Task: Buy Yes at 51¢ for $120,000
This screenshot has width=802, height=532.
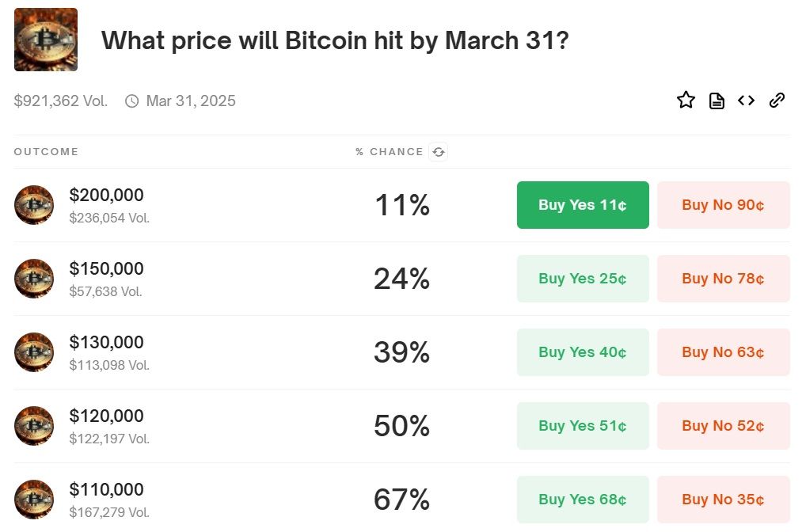Action: coord(583,426)
